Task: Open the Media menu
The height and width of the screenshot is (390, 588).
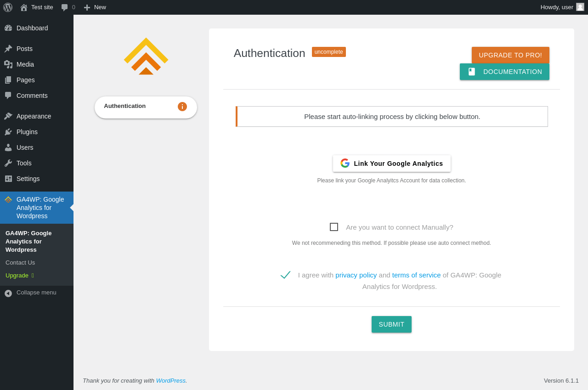Action: pyautogui.click(x=37, y=64)
